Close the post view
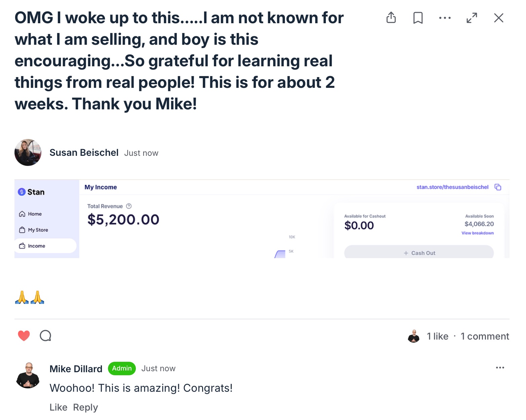The image size is (526, 420). [499, 18]
